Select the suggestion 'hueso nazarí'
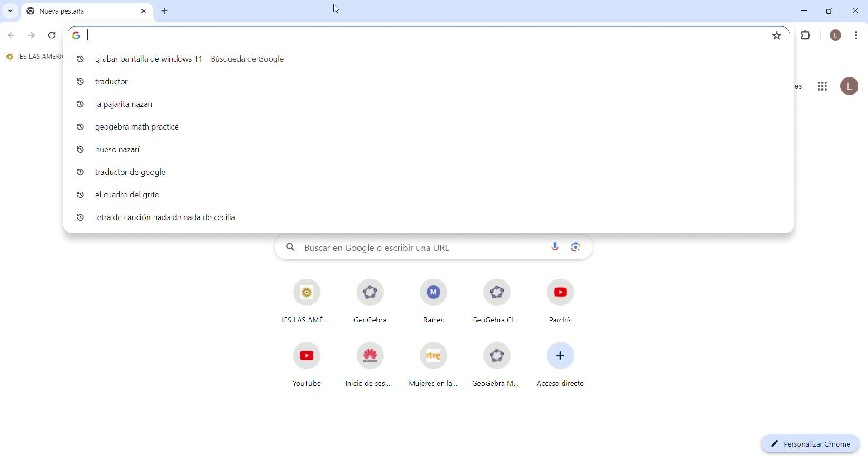 429,150
